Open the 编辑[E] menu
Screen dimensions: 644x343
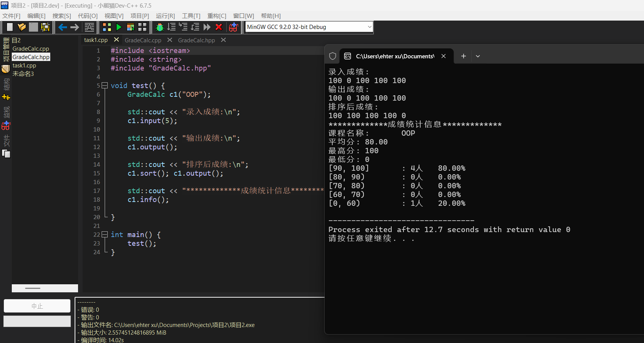click(37, 16)
